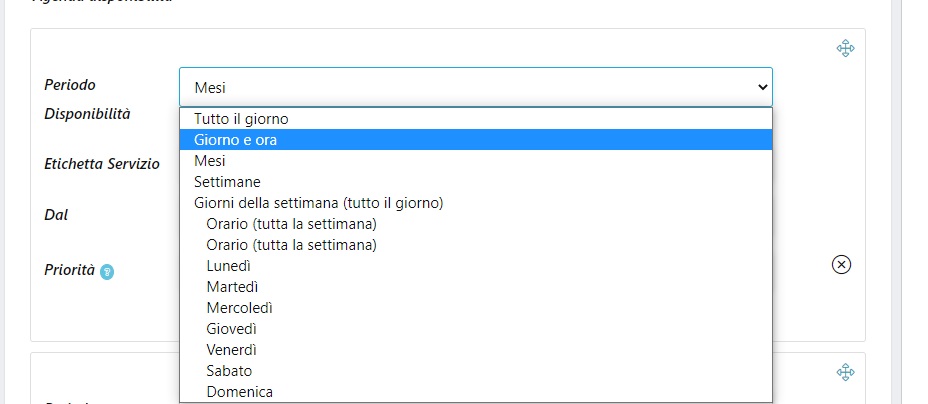Click the help icon beside Priorità
The height and width of the screenshot is (404, 928).
pos(107,271)
